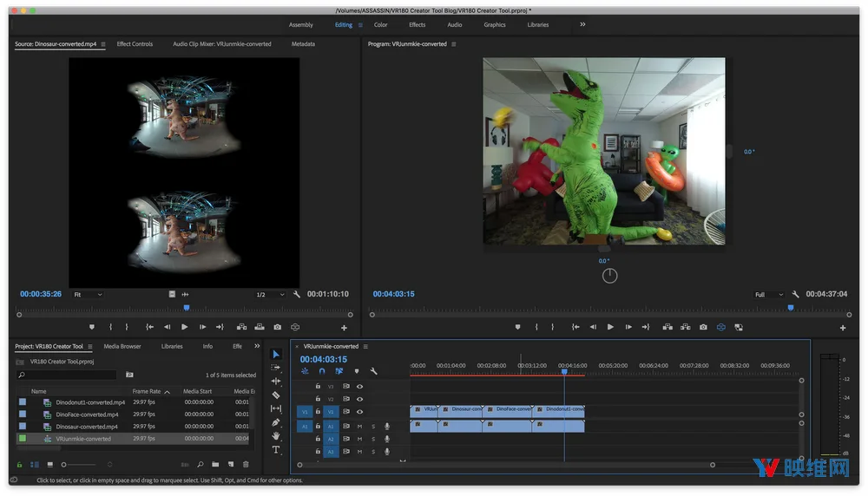Open the Media Browser tab
Viewport: 868px width, 496px height.
(122, 347)
